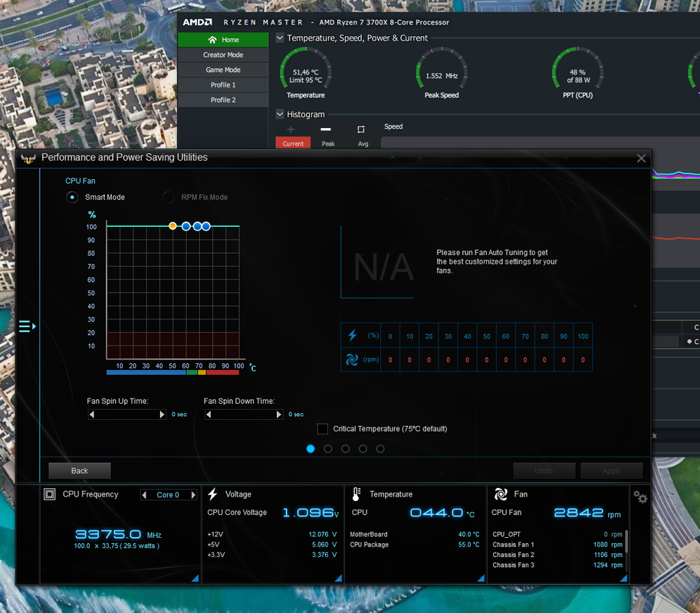The height and width of the screenshot is (613, 700).
Task: Open the settings gears icon
Action: [640, 497]
